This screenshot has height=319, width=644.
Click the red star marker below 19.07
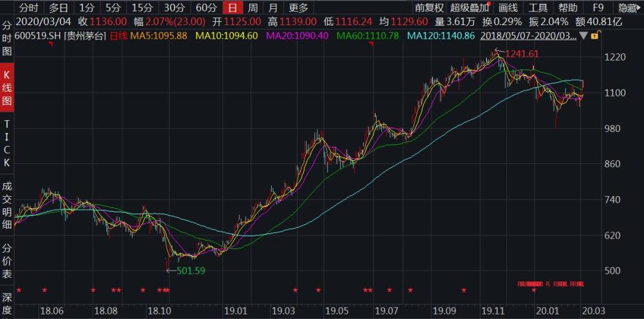click(390, 291)
